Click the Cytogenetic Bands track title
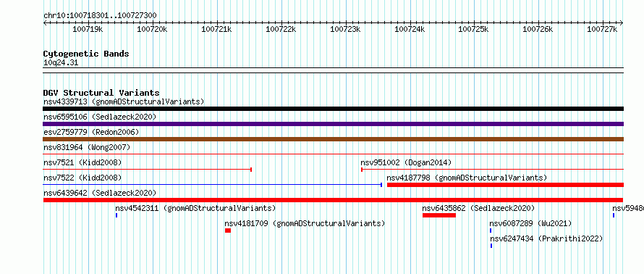The image size is (644, 274). point(86,54)
